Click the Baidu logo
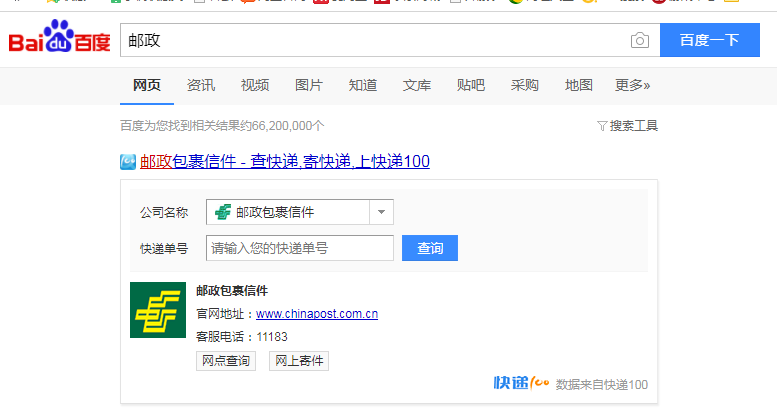This screenshot has width=777, height=410. click(x=59, y=36)
